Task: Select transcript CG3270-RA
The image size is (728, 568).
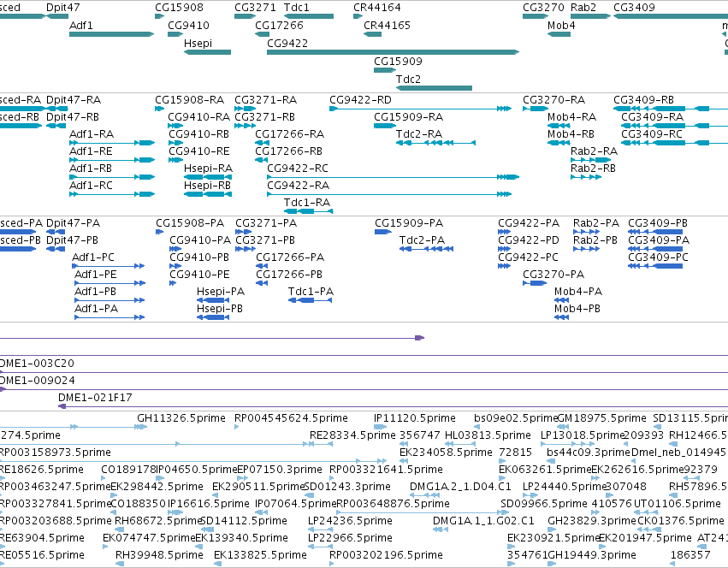Action: (x=536, y=109)
